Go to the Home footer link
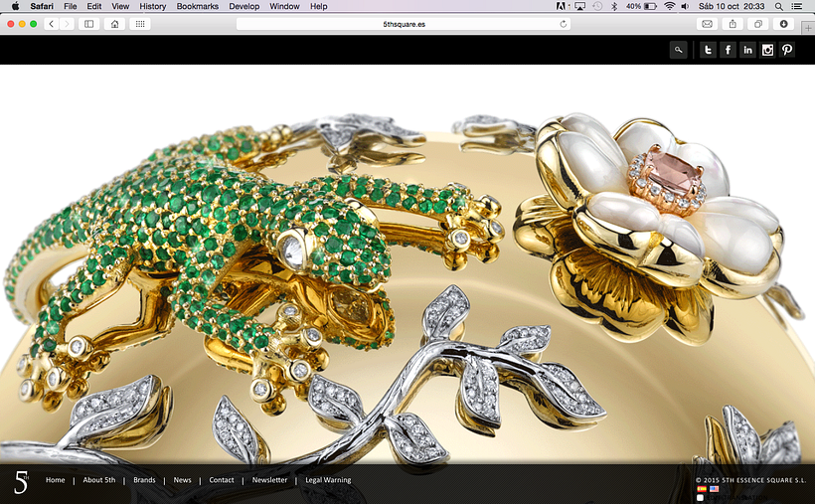 point(55,480)
